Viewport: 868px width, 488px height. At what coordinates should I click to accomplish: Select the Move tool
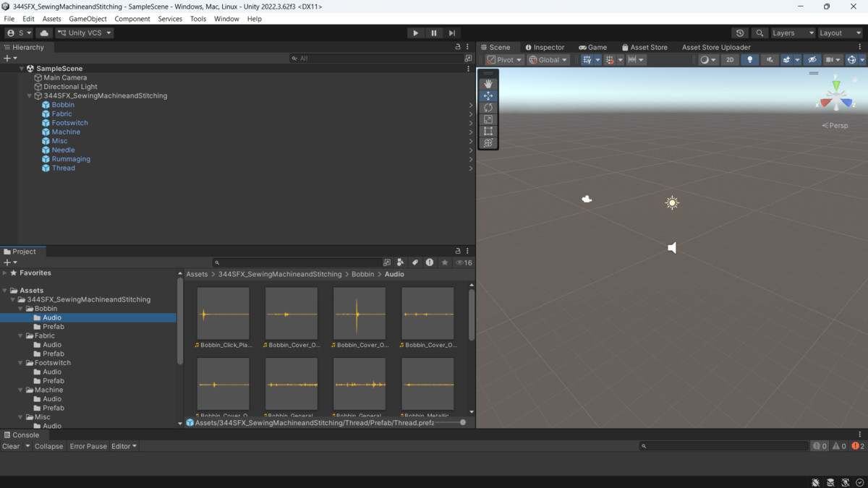pos(488,95)
